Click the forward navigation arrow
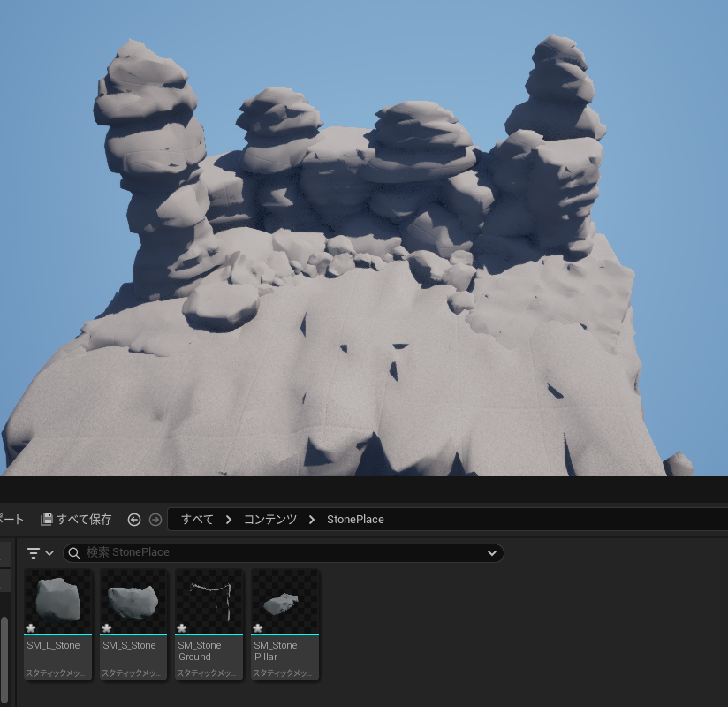728x707 pixels. pyautogui.click(x=155, y=520)
